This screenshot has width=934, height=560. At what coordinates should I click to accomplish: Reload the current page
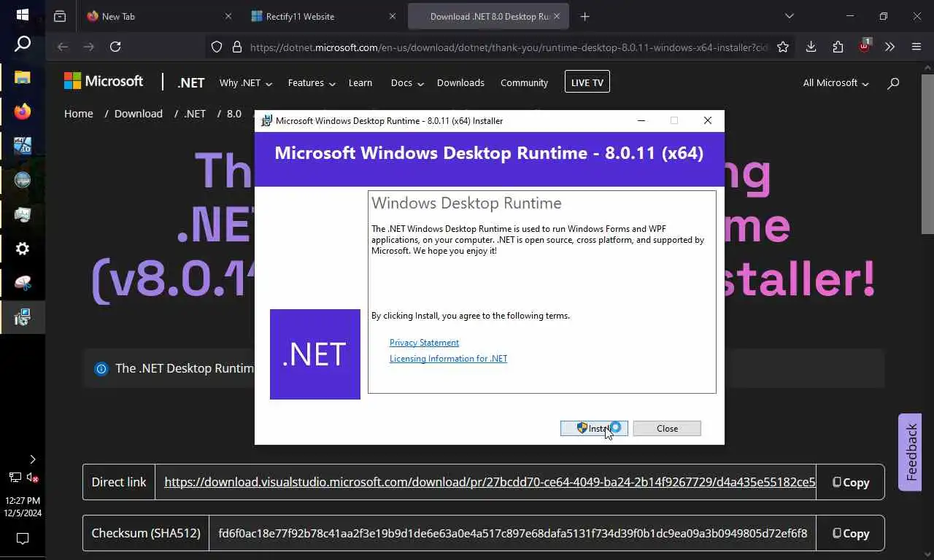[115, 47]
